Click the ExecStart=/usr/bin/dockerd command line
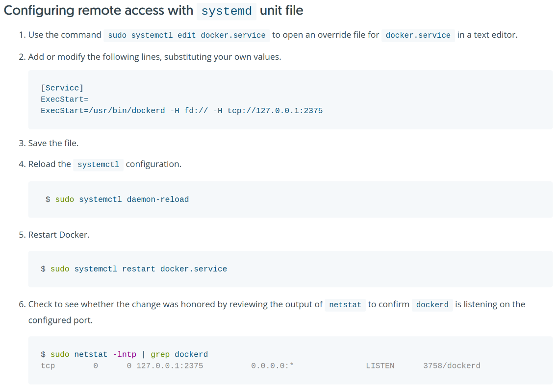 click(x=181, y=110)
